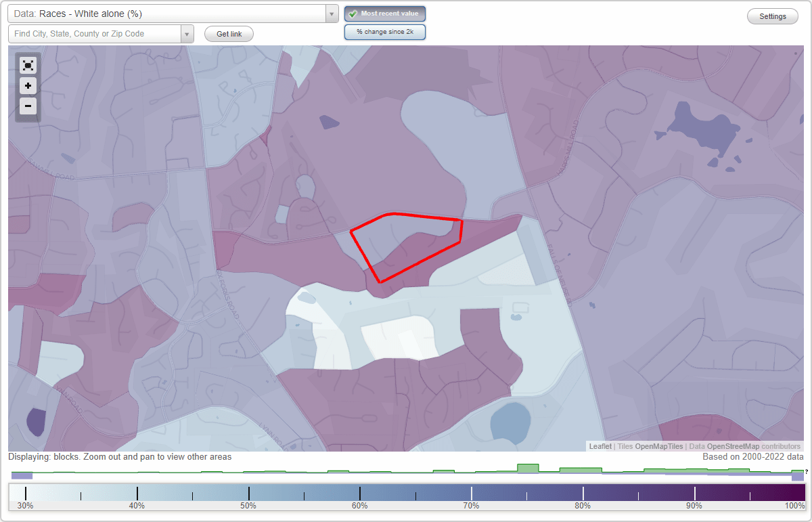
Task: Click the Leaflet attribution link
Action: (600, 446)
